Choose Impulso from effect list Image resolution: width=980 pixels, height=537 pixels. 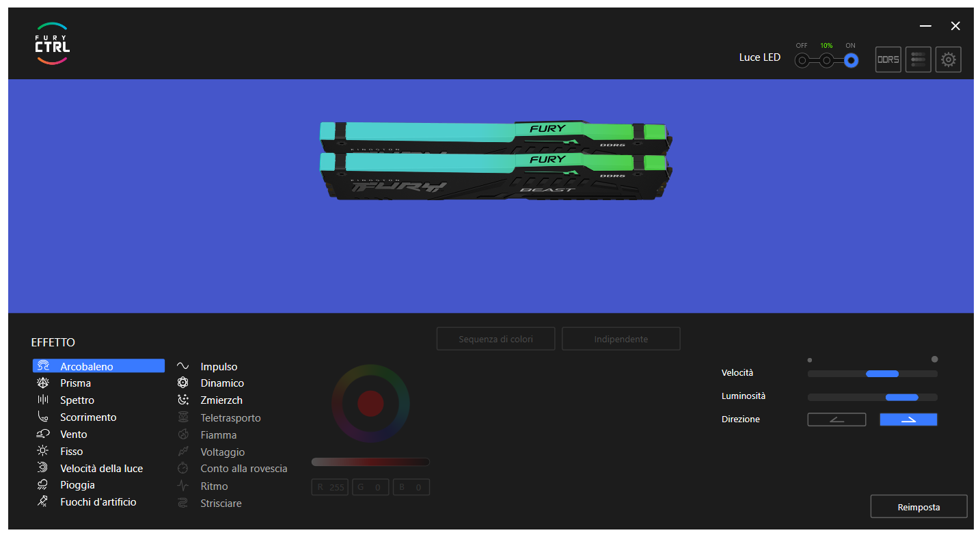[x=219, y=367]
